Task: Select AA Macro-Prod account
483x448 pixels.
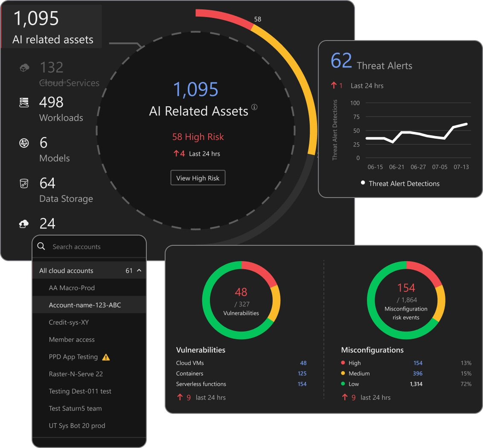Action: tap(72, 288)
